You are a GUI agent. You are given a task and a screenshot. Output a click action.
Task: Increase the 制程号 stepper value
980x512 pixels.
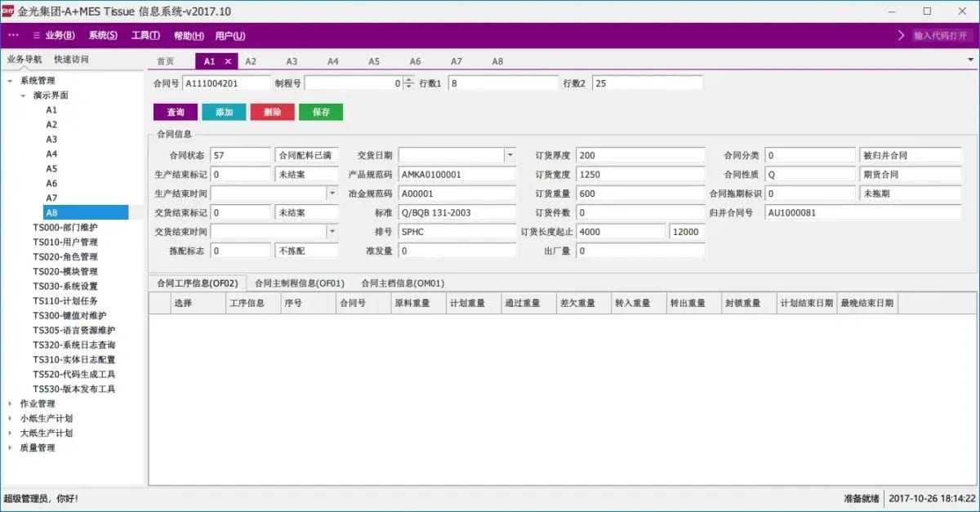409,80
